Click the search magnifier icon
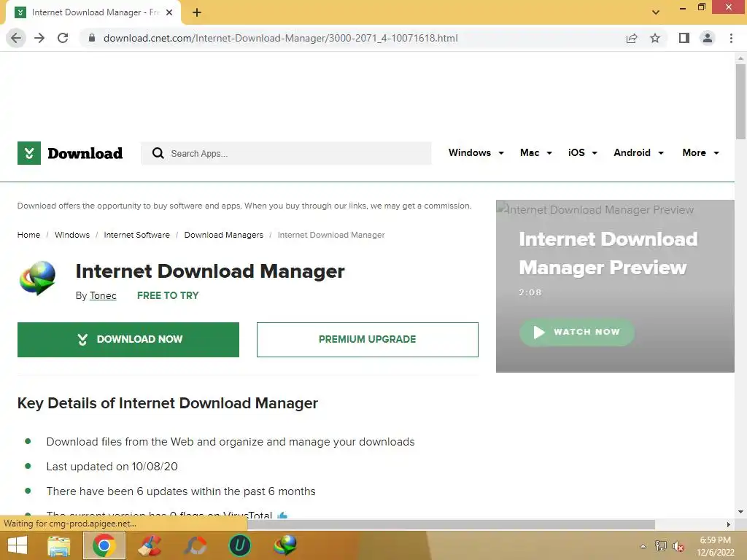Screen dimensions: 747x560 (x=158, y=153)
